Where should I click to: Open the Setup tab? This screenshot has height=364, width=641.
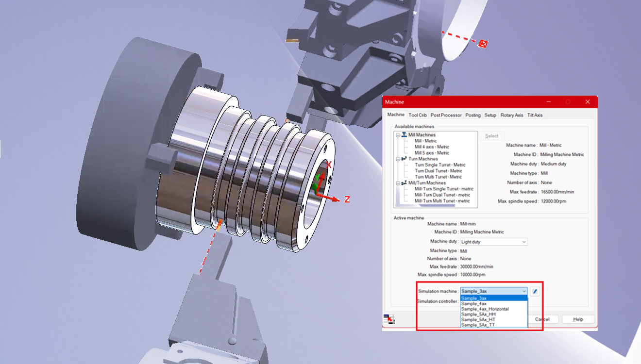click(490, 115)
